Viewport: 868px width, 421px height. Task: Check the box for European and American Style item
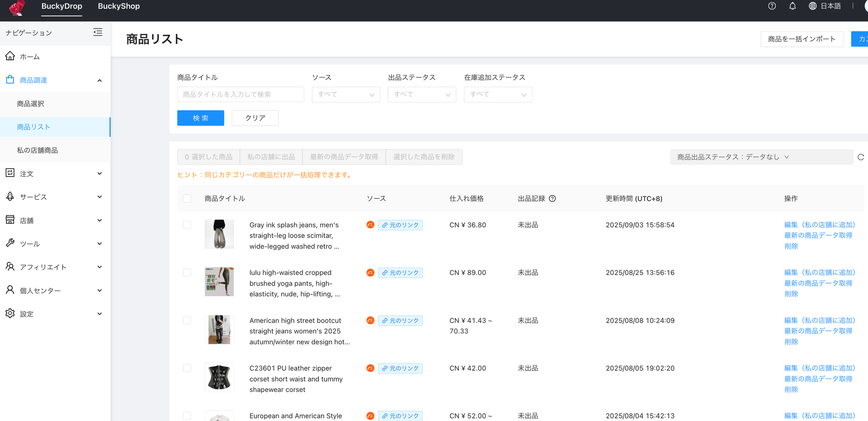click(187, 416)
